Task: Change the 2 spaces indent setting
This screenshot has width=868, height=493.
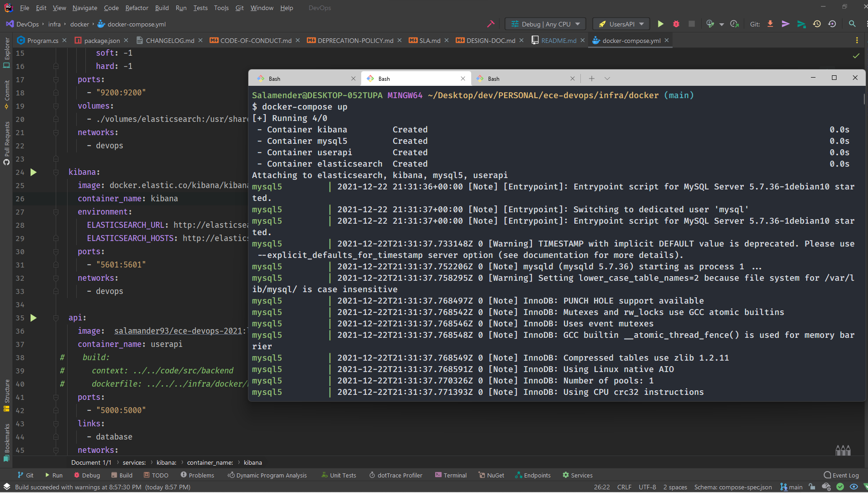Action: tap(675, 487)
